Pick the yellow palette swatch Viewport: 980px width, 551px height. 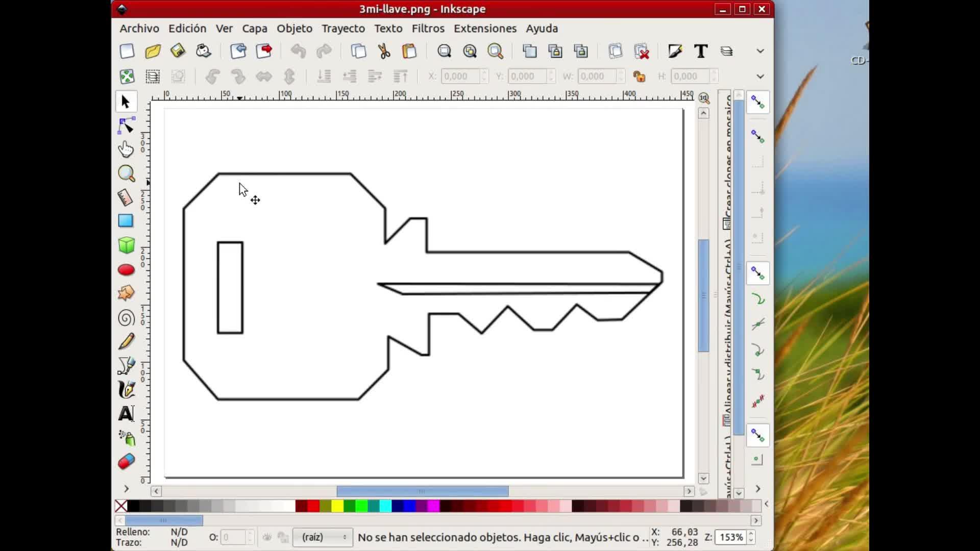coord(337,506)
